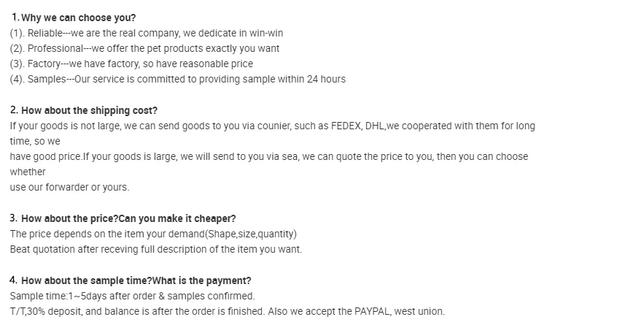This screenshot has height=325, width=644.
Task: Click the "Sample time:1~5days" line
Action: [x=132, y=296]
